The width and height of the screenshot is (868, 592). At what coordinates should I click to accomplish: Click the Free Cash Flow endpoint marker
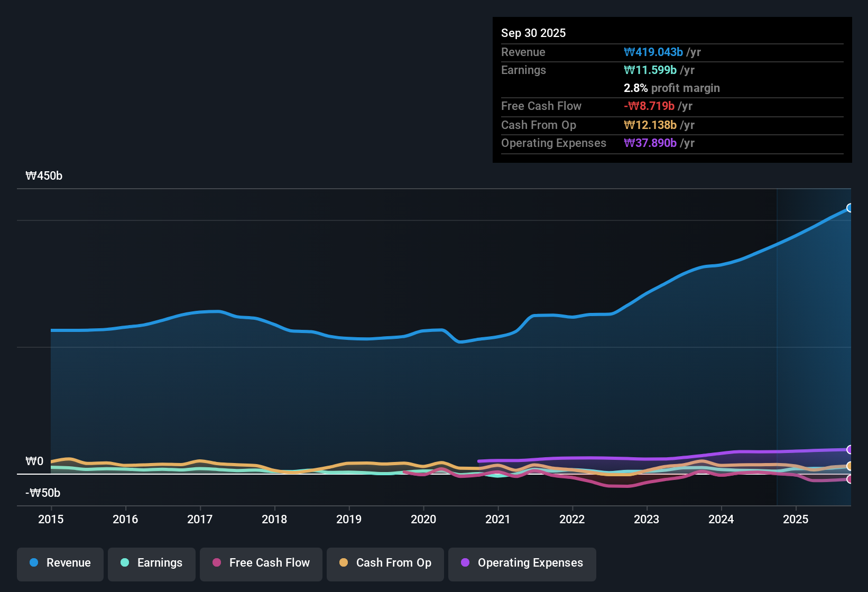[850, 479]
